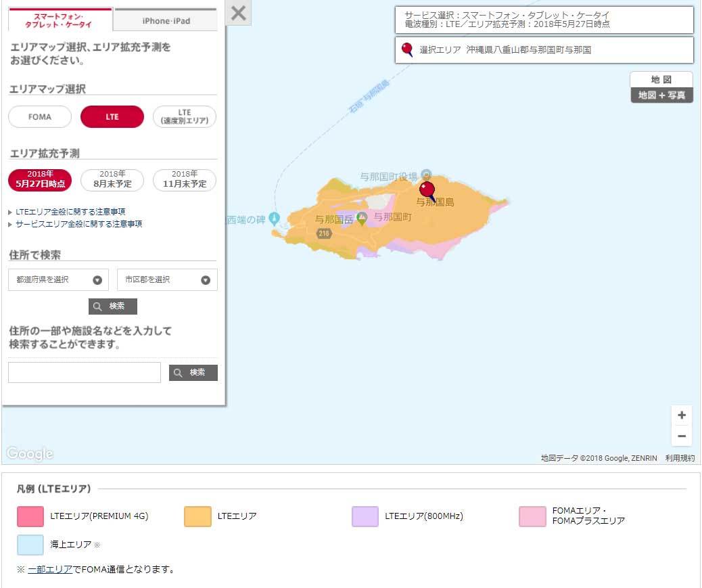Viewport: 702px width, 588px height.
Task: Click the 西端の碑 landmark marker icon
Action: click(x=274, y=219)
